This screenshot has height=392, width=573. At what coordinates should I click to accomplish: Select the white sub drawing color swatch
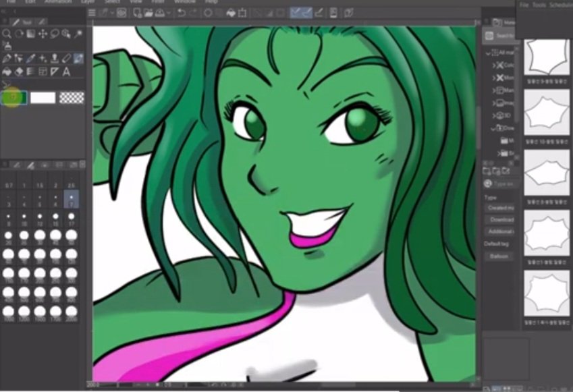43,98
